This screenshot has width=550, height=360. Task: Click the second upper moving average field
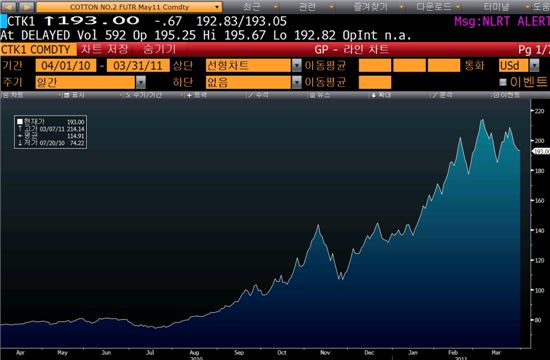click(x=409, y=66)
